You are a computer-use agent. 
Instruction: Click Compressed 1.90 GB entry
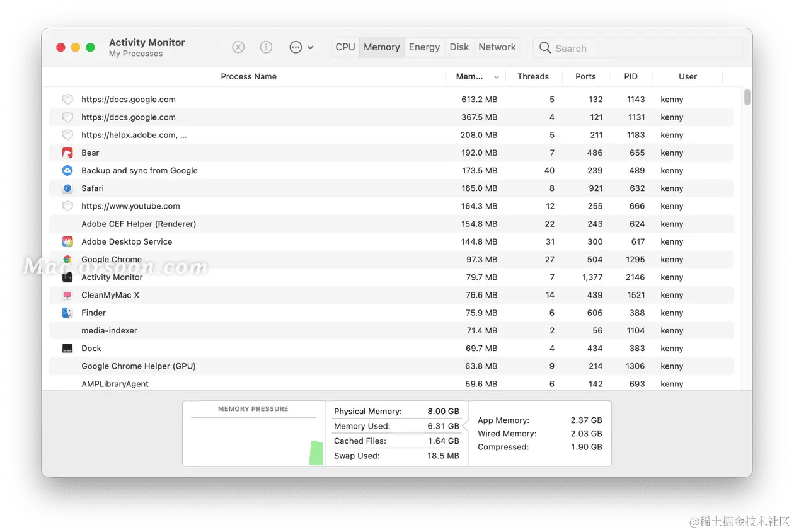pyautogui.click(x=539, y=447)
